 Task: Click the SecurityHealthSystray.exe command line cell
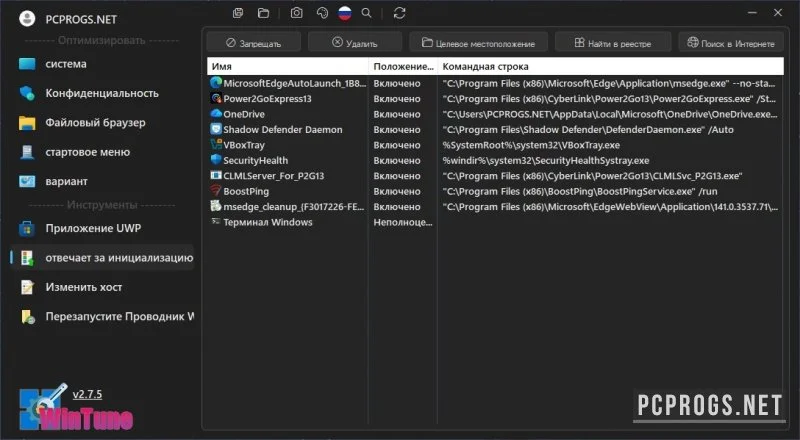coord(546,160)
